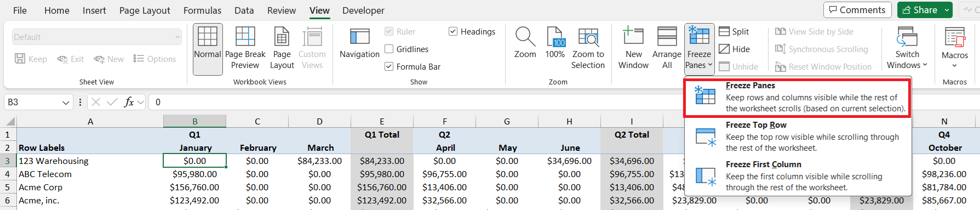
Task: Click the Name Box showing B3
Action: (x=32, y=103)
